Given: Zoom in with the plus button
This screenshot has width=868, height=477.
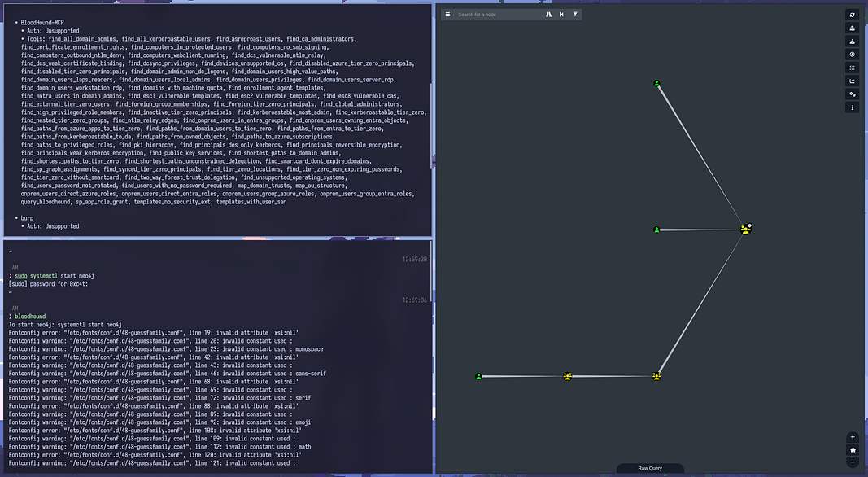Looking at the screenshot, I should (x=853, y=437).
